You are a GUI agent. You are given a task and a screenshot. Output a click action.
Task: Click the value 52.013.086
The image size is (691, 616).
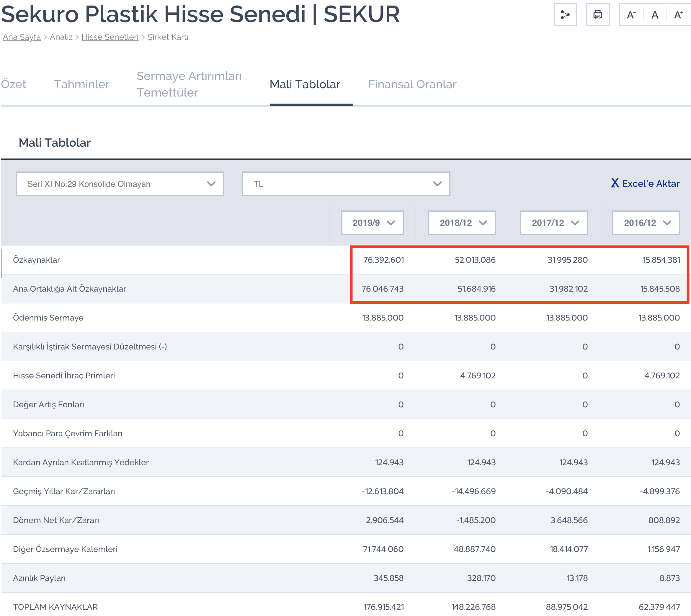[x=475, y=260]
